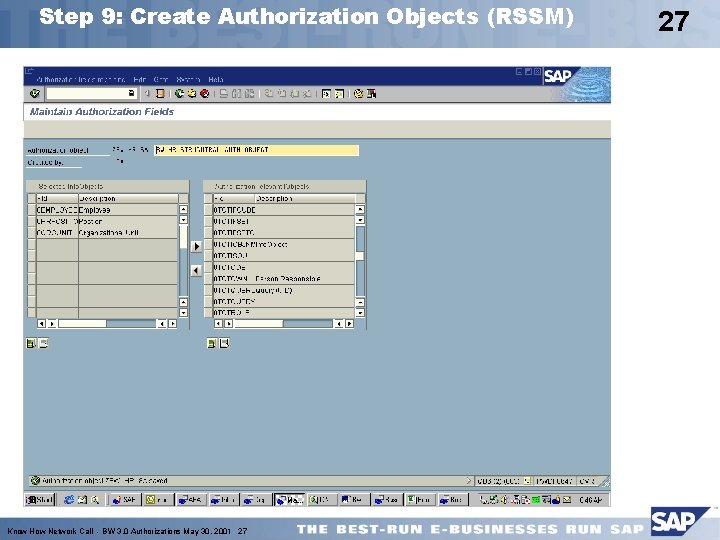Select the 0TCTOBJNM row selector
This screenshot has width=720, height=540.
(208, 244)
